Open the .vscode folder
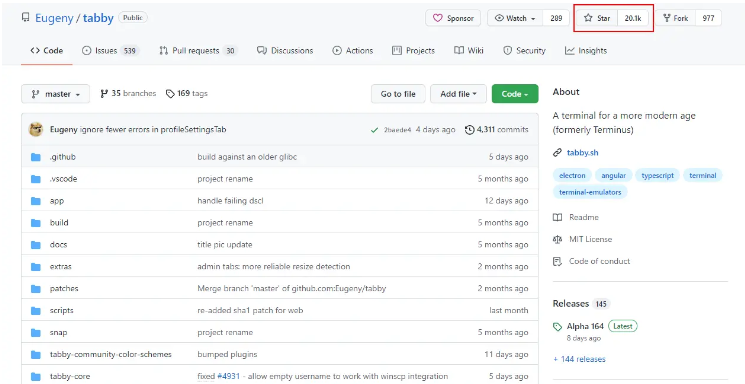 (63, 179)
